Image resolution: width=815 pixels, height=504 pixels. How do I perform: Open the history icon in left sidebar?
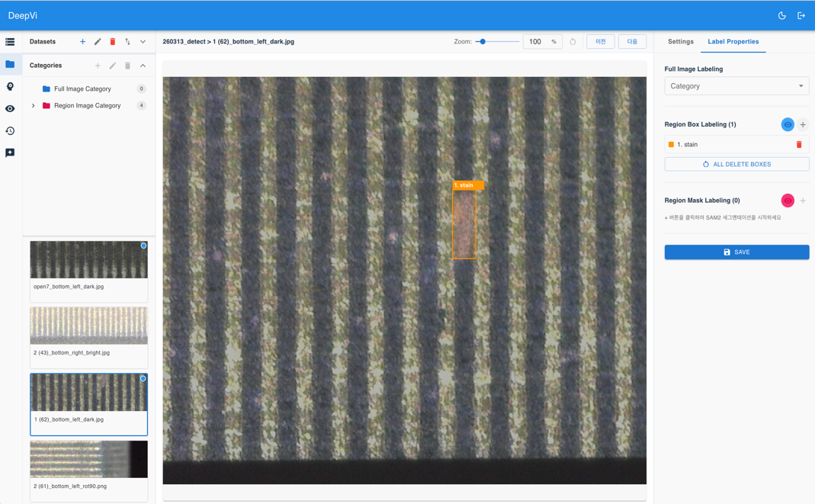[10, 131]
